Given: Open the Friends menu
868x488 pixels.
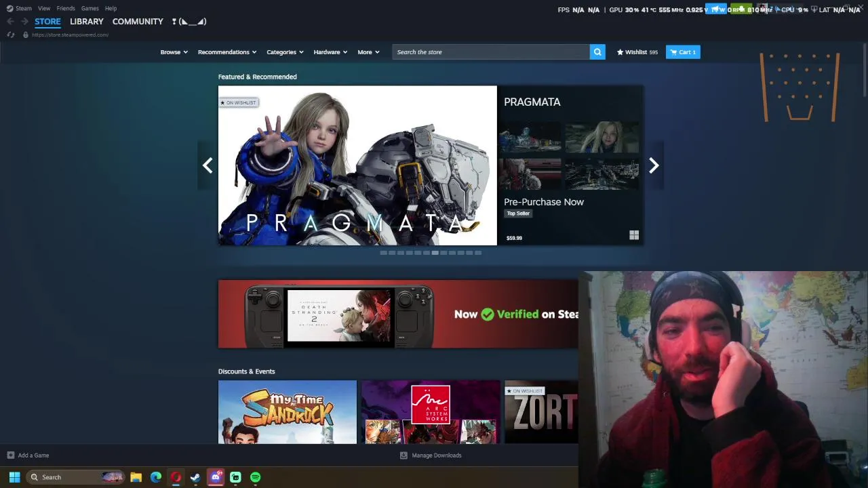Looking at the screenshot, I should pos(66,8).
